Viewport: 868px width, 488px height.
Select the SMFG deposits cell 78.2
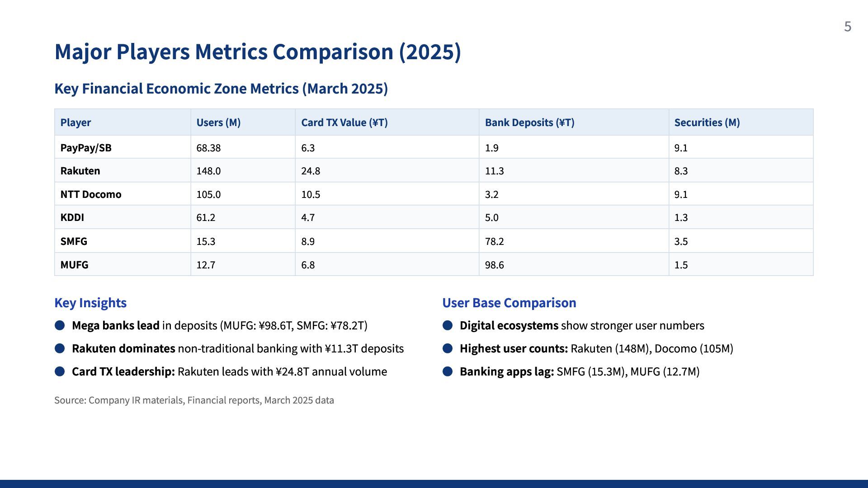[494, 241]
